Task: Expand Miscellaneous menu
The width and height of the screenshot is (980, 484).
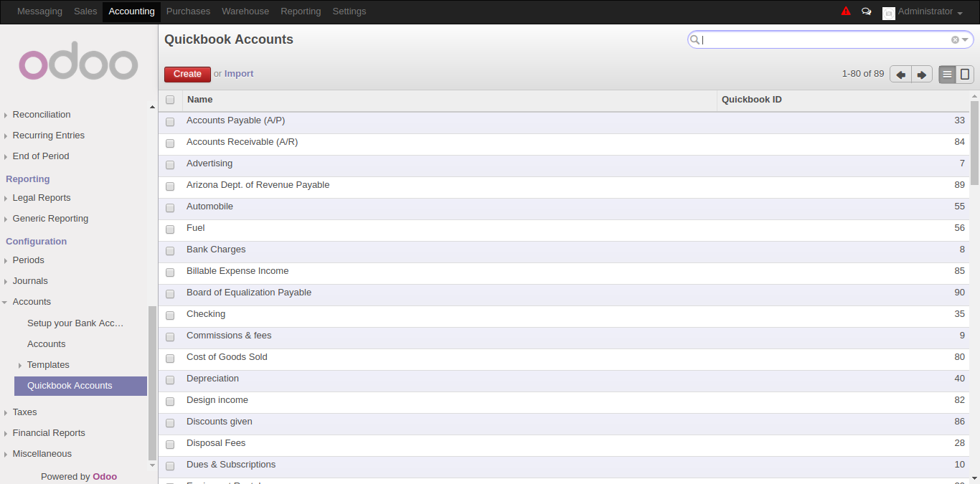Action: point(42,454)
